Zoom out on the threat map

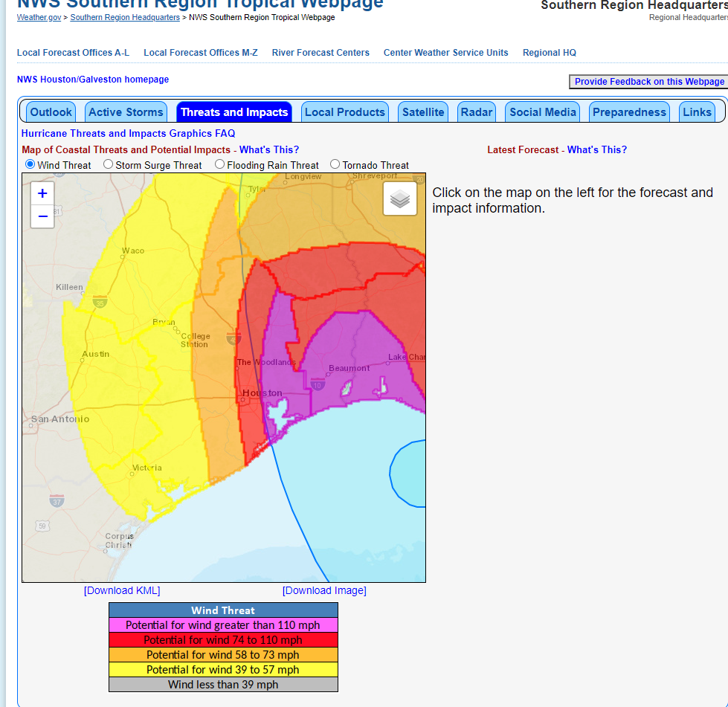tap(42, 216)
